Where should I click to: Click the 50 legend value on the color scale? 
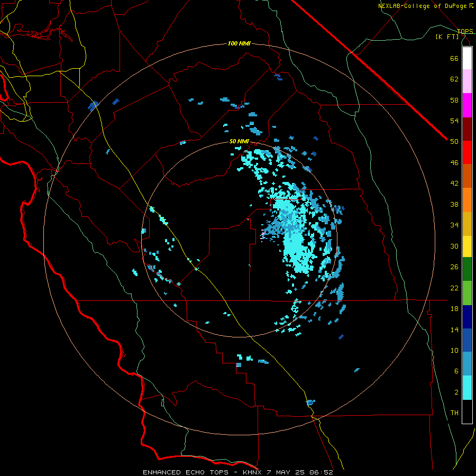pyautogui.click(x=454, y=141)
